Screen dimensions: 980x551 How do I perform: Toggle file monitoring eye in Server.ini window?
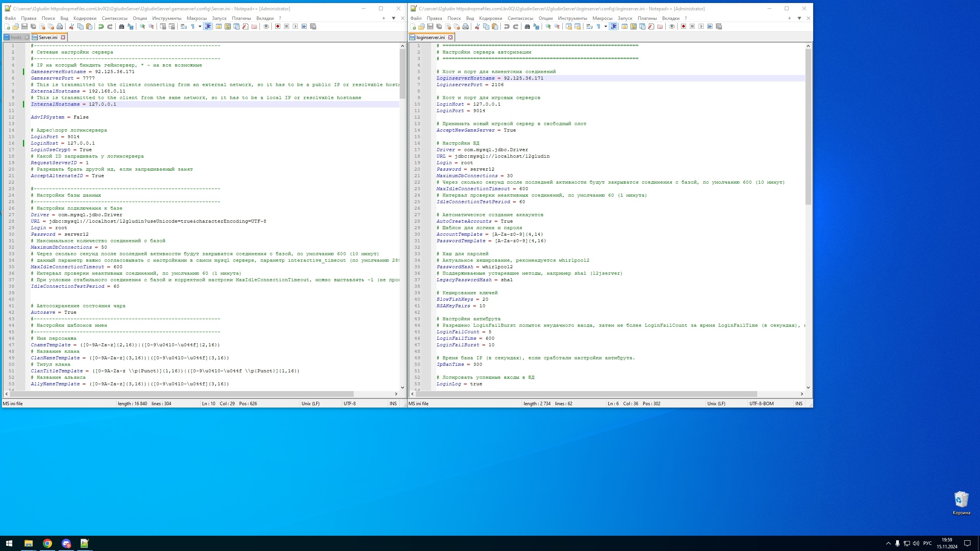(x=266, y=26)
